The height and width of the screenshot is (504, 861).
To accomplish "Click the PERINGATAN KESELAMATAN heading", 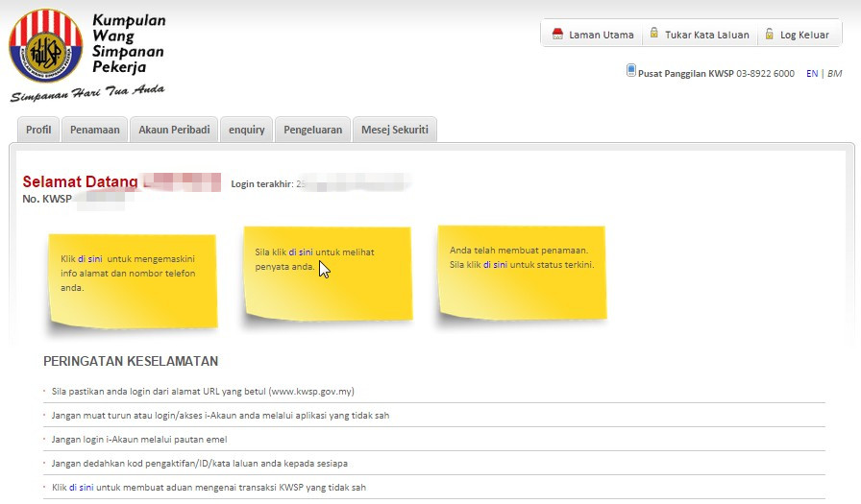I will (x=131, y=361).
